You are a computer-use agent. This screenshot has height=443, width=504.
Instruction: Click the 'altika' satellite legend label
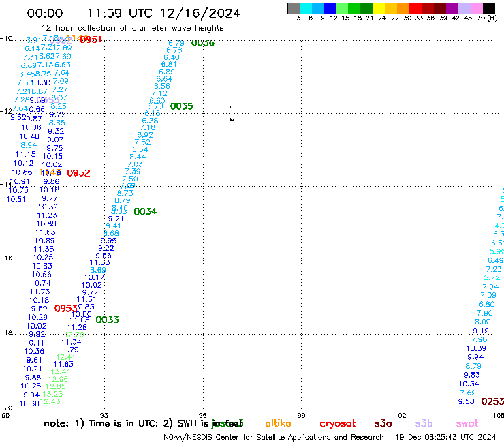point(278,423)
